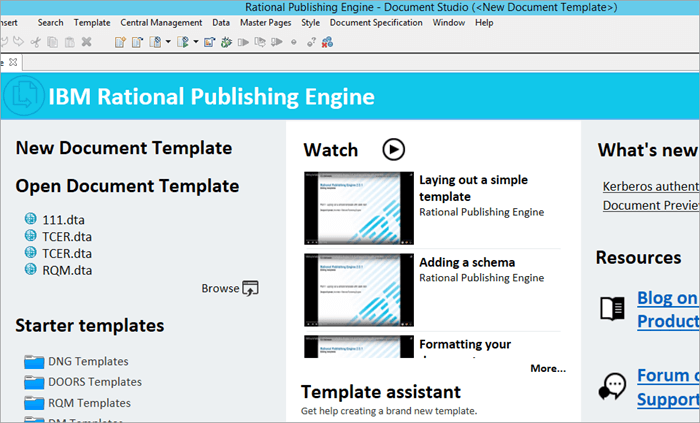Click the 'Laying out a simple template' title
700x423 pixels.
point(473,188)
